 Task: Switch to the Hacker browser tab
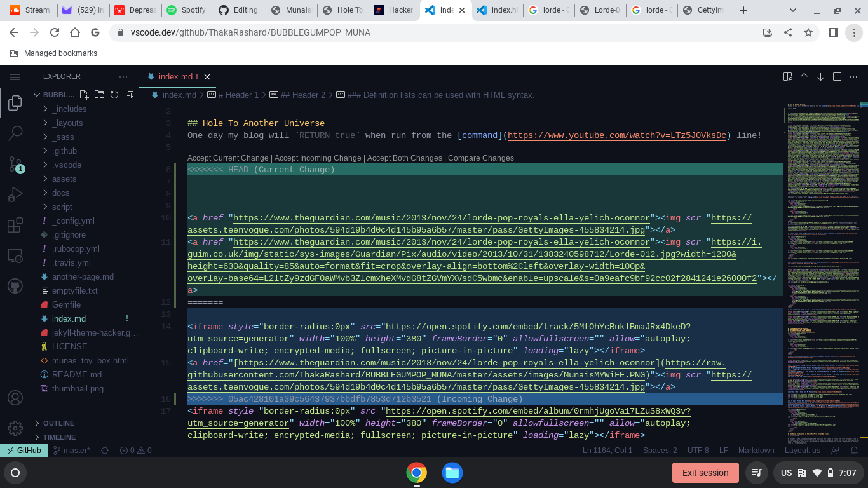pyautogui.click(x=394, y=10)
